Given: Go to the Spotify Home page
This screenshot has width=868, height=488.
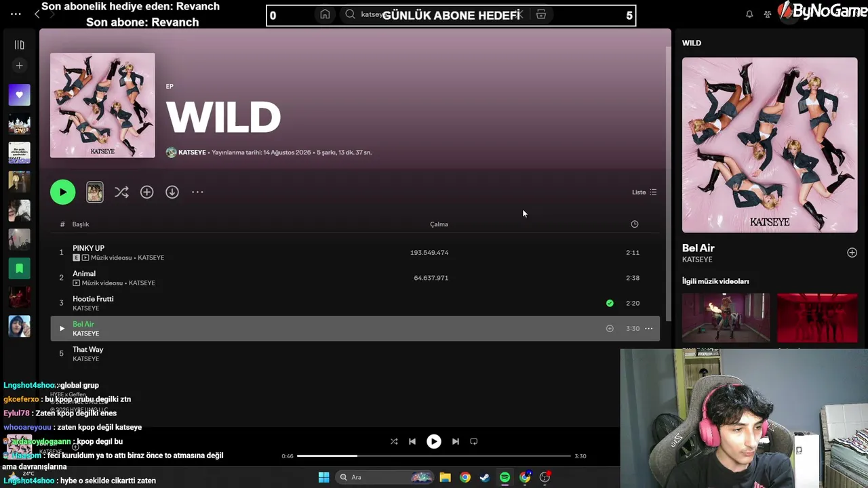Looking at the screenshot, I should click(x=325, y=14).
